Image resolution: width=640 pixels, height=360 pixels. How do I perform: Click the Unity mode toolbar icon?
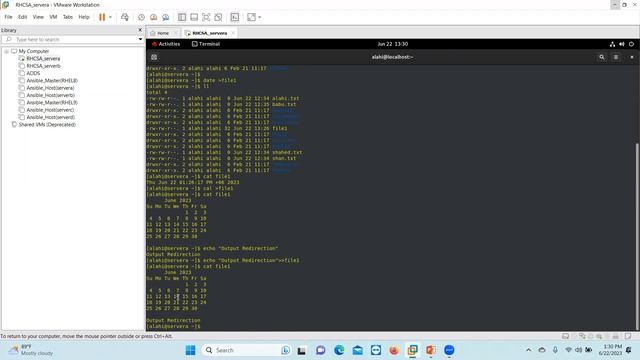(218, 17)
